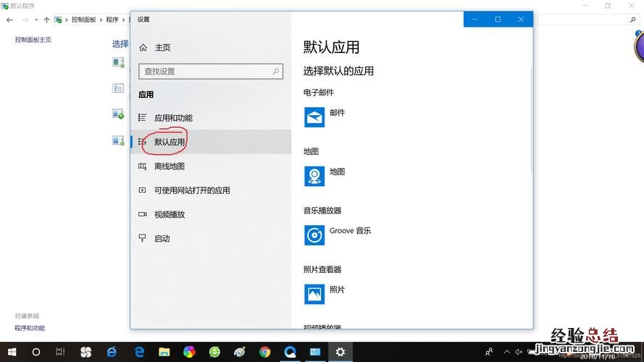Open 控制面板主页 link

(x=33, y=40)
